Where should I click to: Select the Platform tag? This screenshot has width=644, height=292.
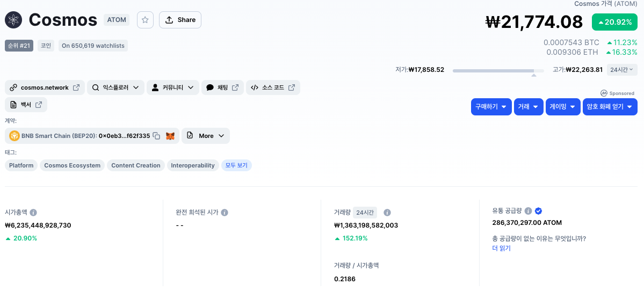[21, 165]
